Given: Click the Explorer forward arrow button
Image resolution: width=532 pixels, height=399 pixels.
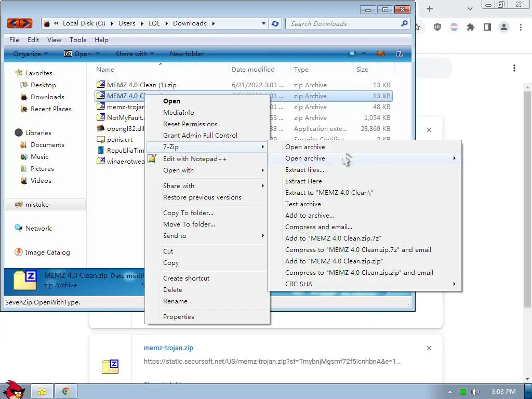Looking at the screenshot, I should click(26, 23).
